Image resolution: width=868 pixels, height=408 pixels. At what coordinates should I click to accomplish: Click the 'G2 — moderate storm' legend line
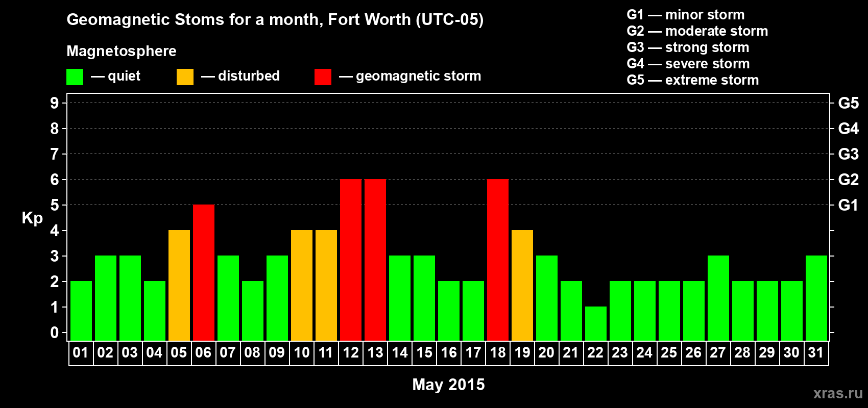pos(697,31)
